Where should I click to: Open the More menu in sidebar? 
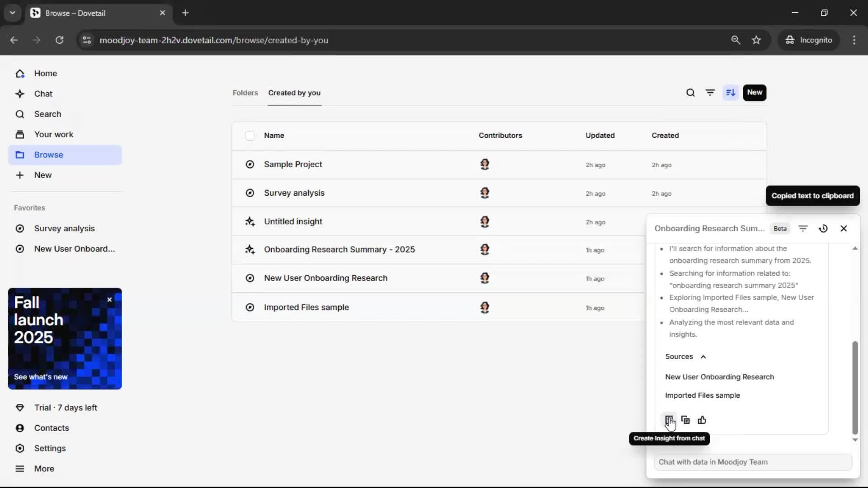coord(44,469)
